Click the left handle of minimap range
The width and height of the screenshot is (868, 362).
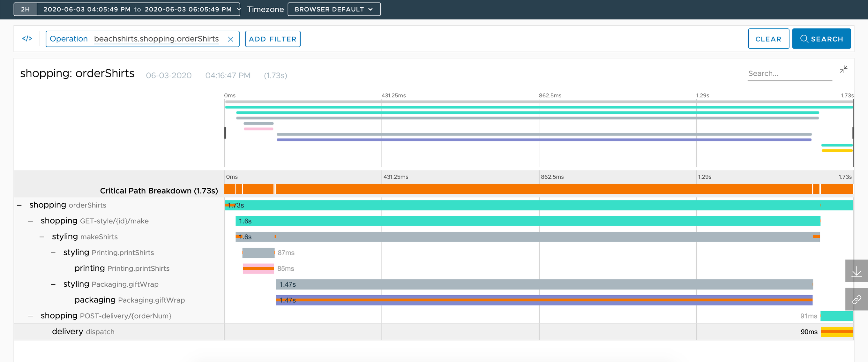coord(225,133)
